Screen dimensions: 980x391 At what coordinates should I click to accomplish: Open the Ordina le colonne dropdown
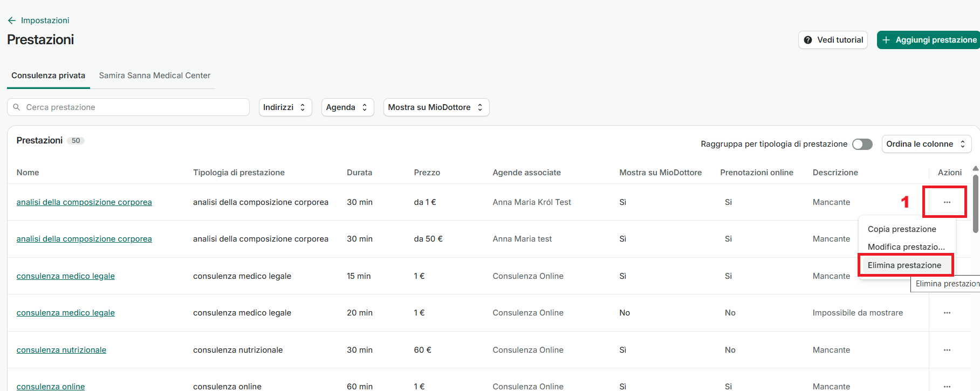click(927, 144)
